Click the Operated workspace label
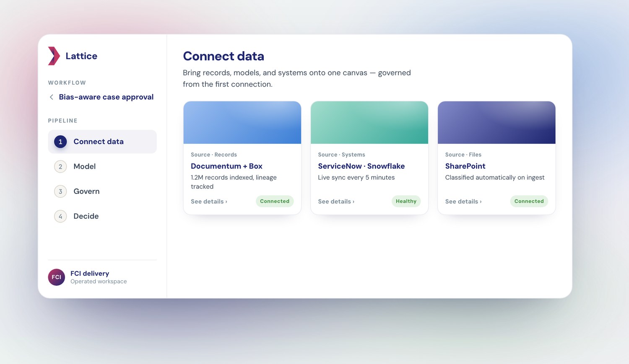Image resolution: width=629 pixels, height=364 pixels. tap(99, 281)
